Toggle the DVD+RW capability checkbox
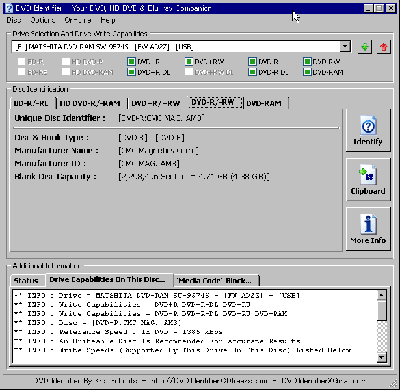 pos(189,61)
